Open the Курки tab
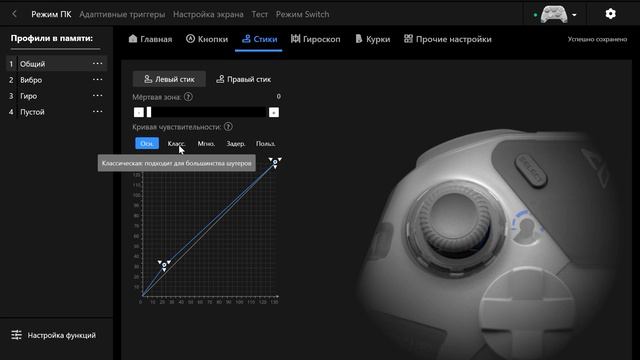640x360 pixels. pyautogui.click(x=373, y=39)
